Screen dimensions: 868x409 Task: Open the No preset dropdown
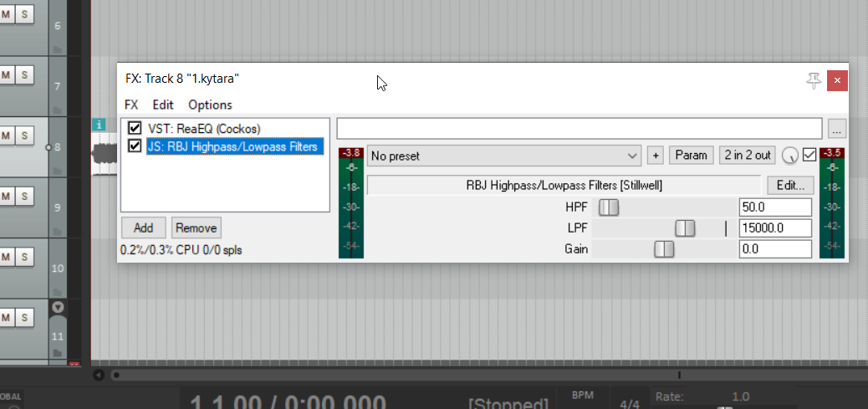[x=504, y=156]
